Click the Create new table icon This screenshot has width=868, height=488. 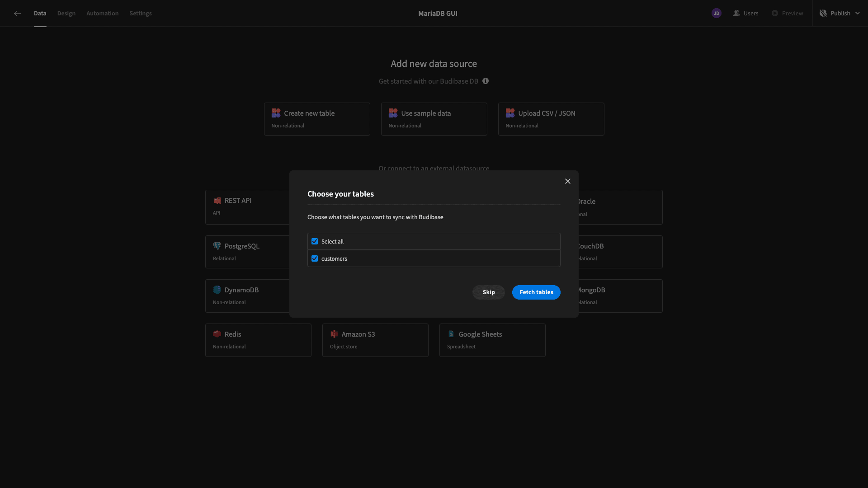pos(276,113)
